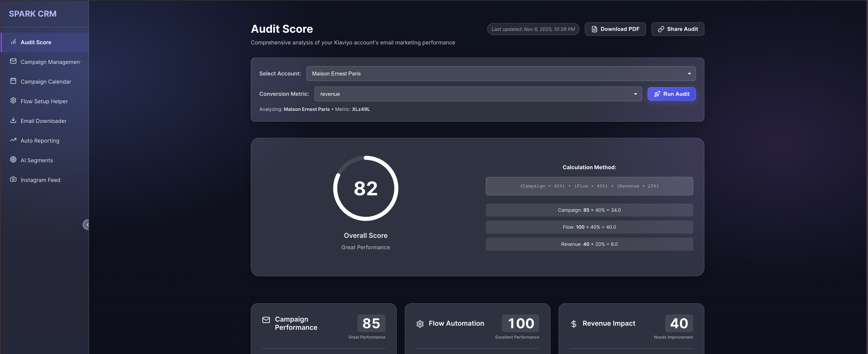
Task: Select the Revenue Impact dollar icon
Action: (x=574, y=323)
